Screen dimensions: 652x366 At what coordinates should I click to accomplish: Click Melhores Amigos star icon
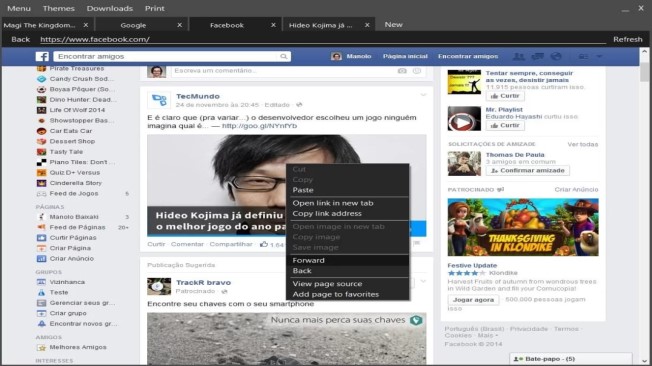coord(41,347)
